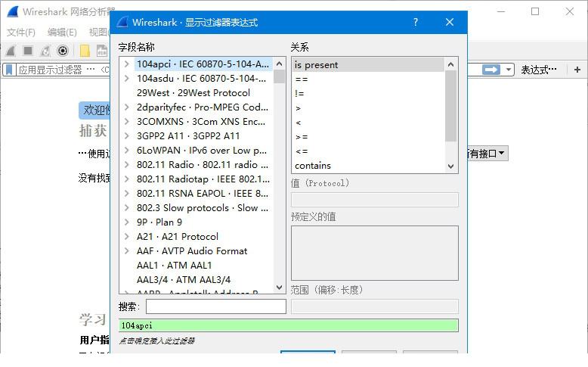The image size is (588, 367).
Task: Click the 范围 offset length field
Action: click(x=375, y=306)
